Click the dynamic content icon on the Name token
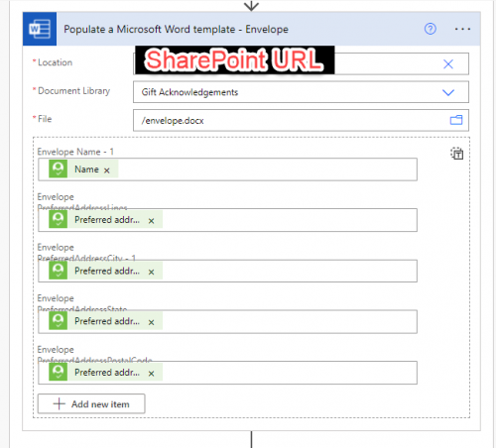Screen dimensions: 496x448 click(59, 169)
